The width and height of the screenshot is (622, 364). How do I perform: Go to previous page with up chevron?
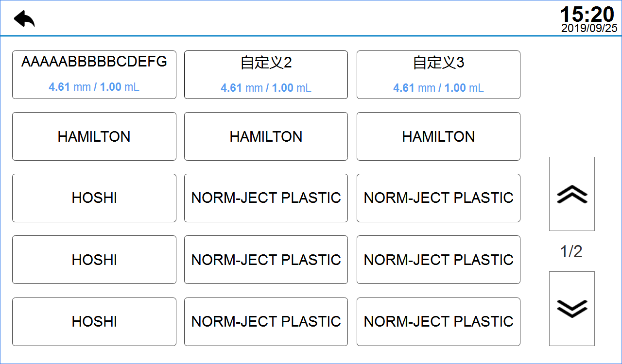(x=571, y=194)
